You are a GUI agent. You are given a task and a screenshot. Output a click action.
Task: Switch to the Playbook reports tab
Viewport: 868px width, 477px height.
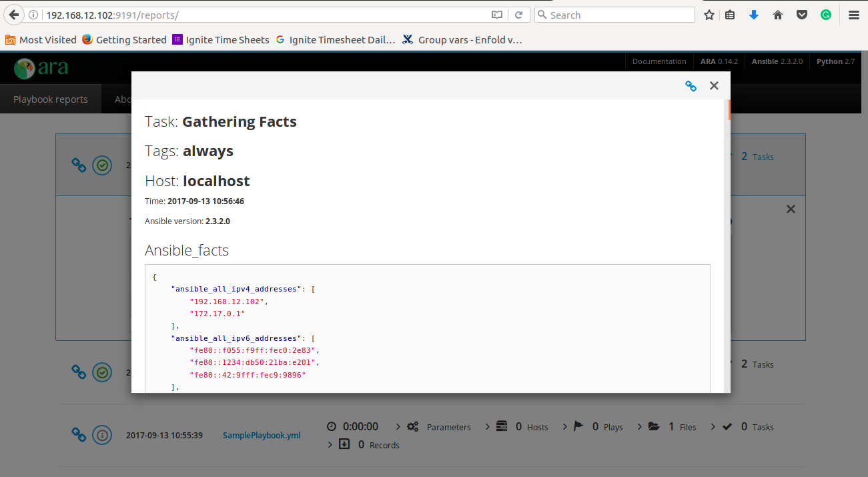(x=51, y=99)
